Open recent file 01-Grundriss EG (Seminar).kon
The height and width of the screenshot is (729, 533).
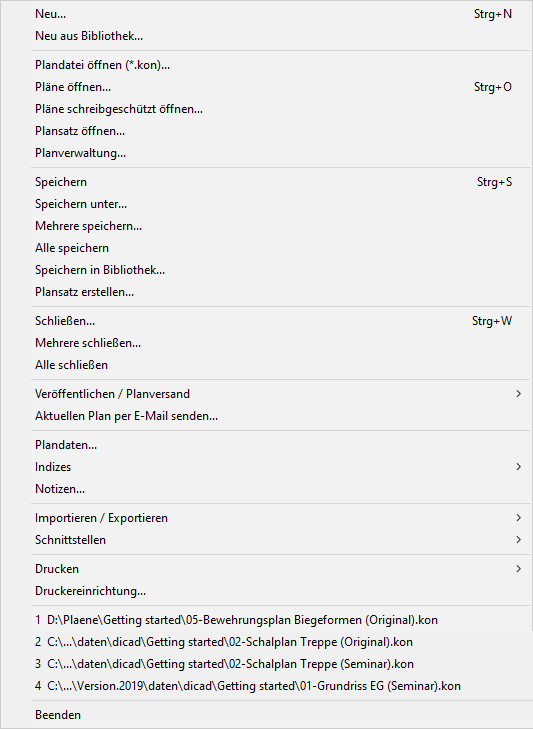pos(280,686)
